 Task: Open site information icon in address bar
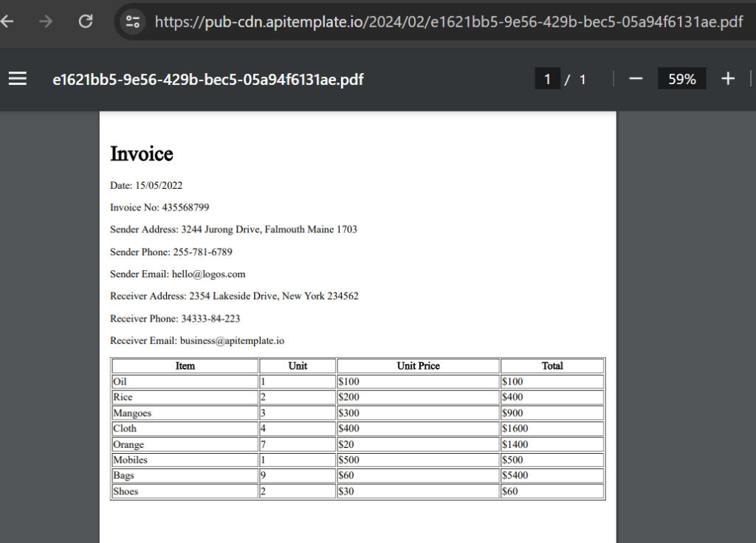pos(133,21)
